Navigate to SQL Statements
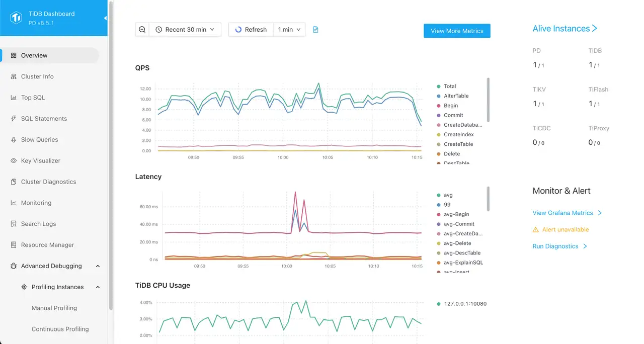Image resolution: width=644 pixels, height=344 pixels. 44,118
